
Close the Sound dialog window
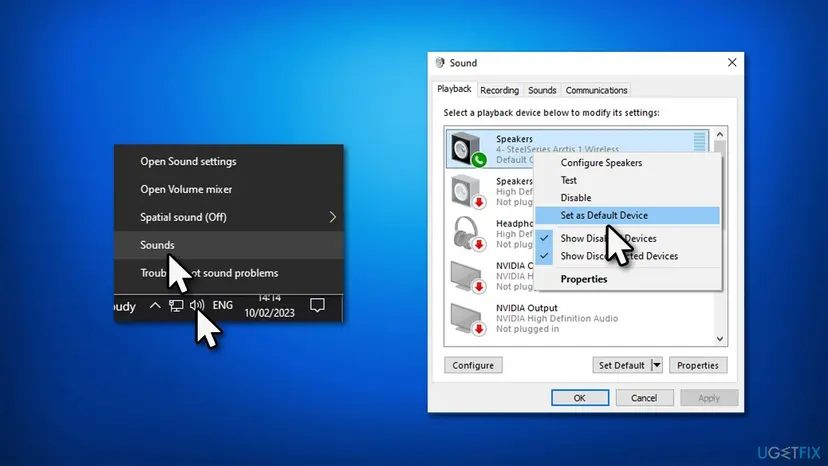732,62
